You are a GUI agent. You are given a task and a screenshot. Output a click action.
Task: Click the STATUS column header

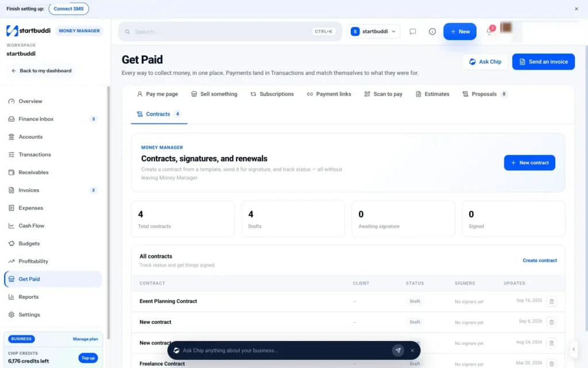tap(415, 283)
